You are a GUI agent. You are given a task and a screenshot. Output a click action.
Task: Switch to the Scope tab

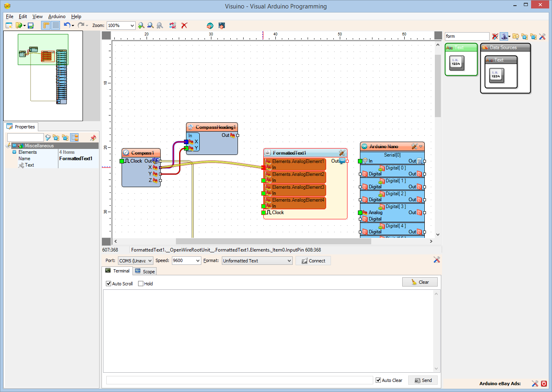(145, 272)
